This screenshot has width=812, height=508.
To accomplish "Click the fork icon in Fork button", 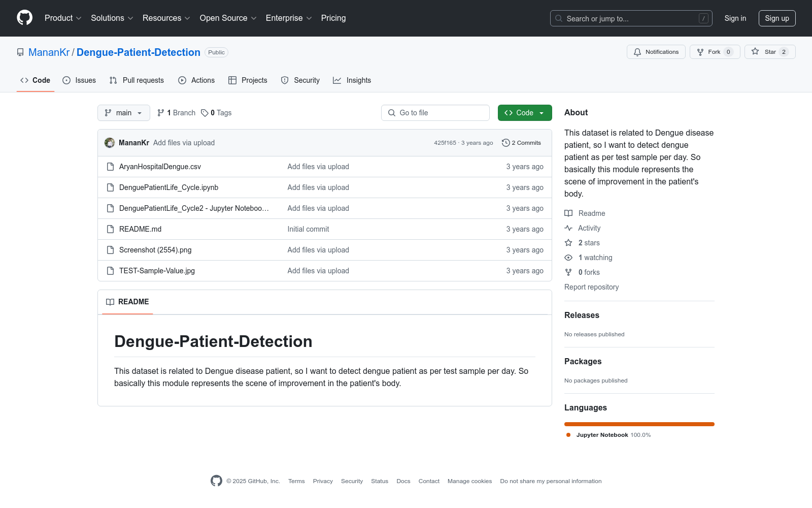I will pyautogui.click(x=700, y=52).
